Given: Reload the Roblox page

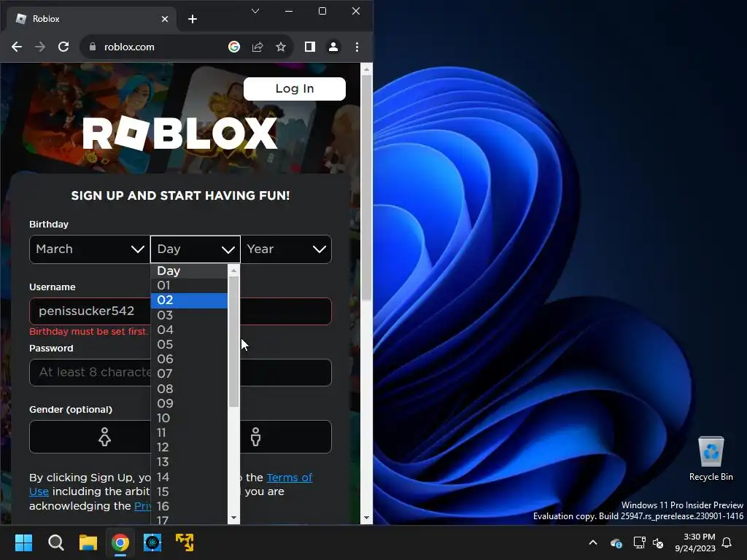Looking at the screenshot, I should (x=63, y=47).
